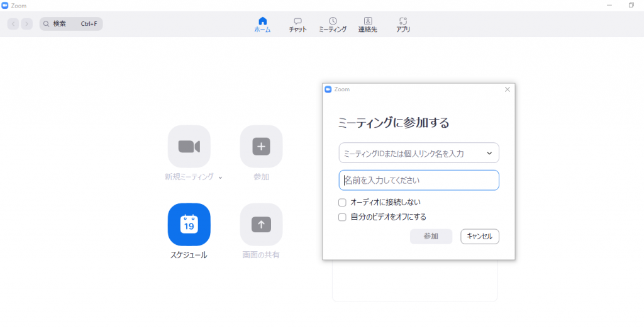Expand the meeting ID history dropdown arrow
The height and width of the screenshot is (328, 644).
pyautogui.click(x=489, y=153)
